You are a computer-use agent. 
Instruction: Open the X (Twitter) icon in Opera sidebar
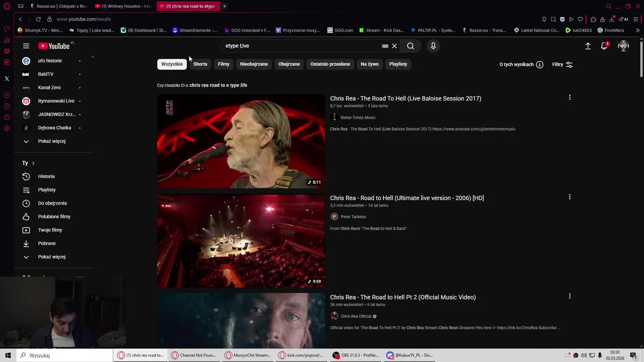click(x=7, y=78)
